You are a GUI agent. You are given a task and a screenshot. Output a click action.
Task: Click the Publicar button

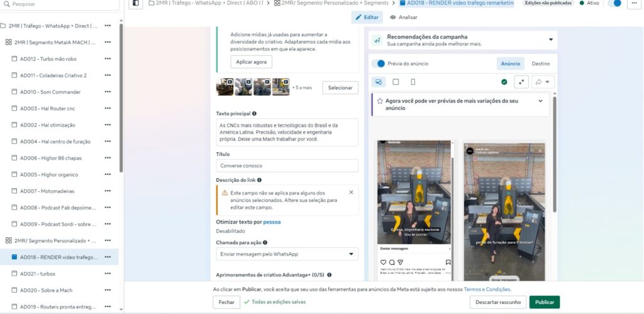(x=544, y=302)
